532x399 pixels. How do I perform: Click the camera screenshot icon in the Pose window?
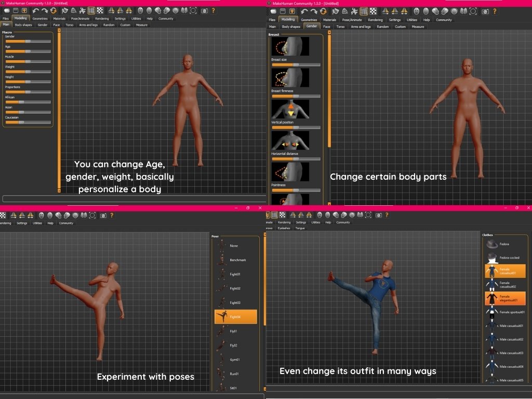click(x=103, y=215)
